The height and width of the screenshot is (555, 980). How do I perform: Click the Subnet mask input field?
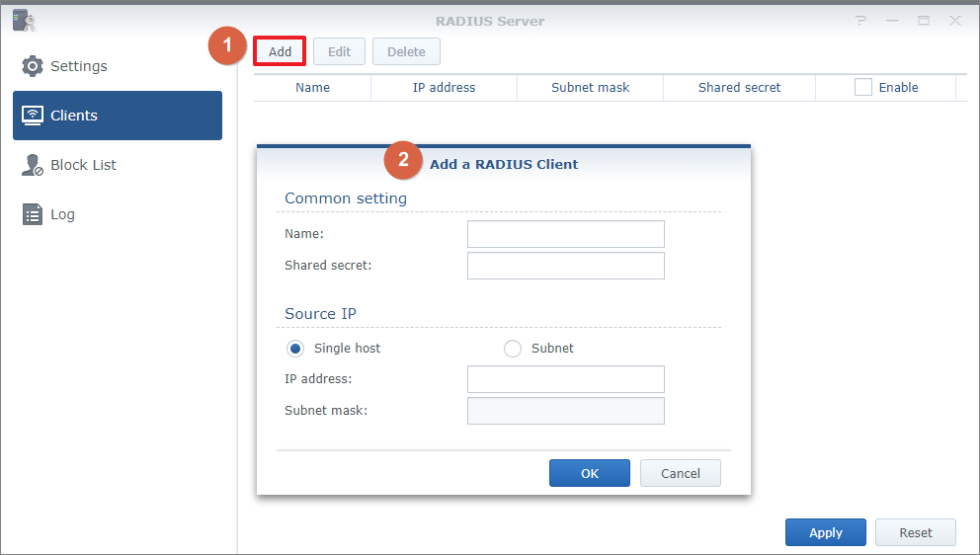coord(566,411)
